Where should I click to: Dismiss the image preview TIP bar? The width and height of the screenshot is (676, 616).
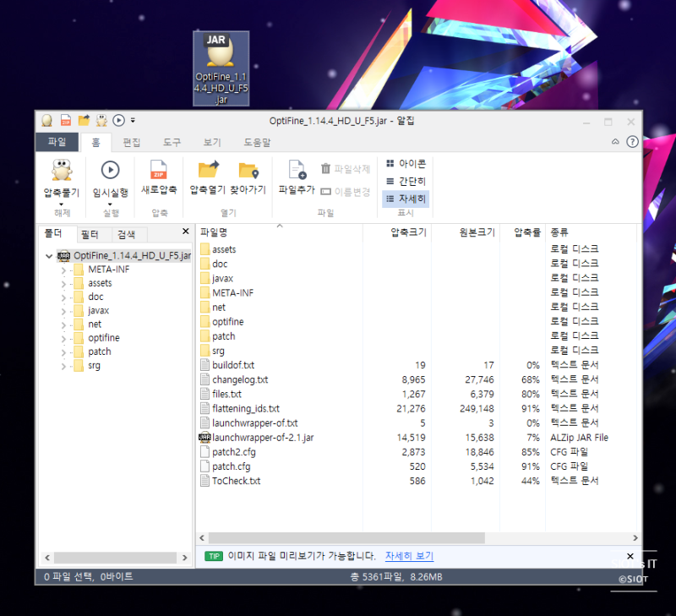[630, 556]
